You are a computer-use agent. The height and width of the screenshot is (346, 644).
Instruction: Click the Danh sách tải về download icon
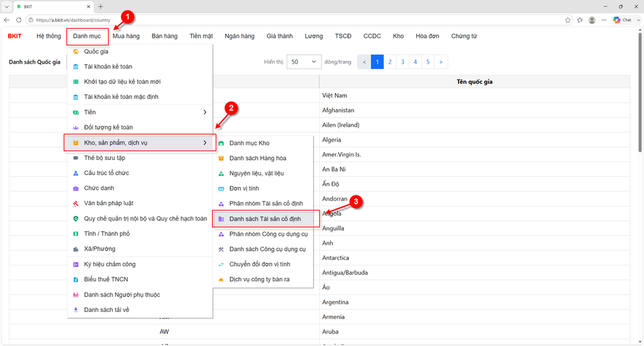coord(75,310)
